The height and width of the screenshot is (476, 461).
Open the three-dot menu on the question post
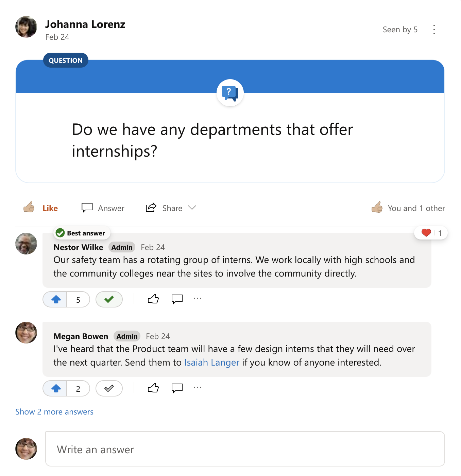(x=434, y=30)
